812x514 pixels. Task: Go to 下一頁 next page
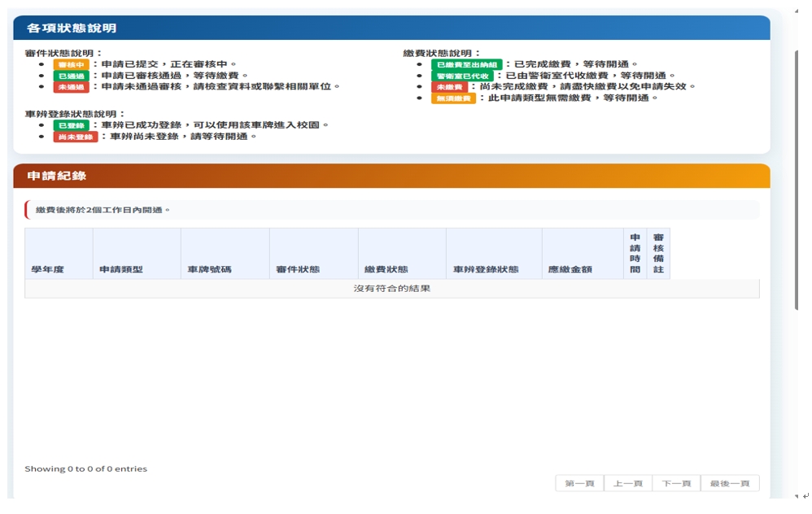(x=676, y=483)
